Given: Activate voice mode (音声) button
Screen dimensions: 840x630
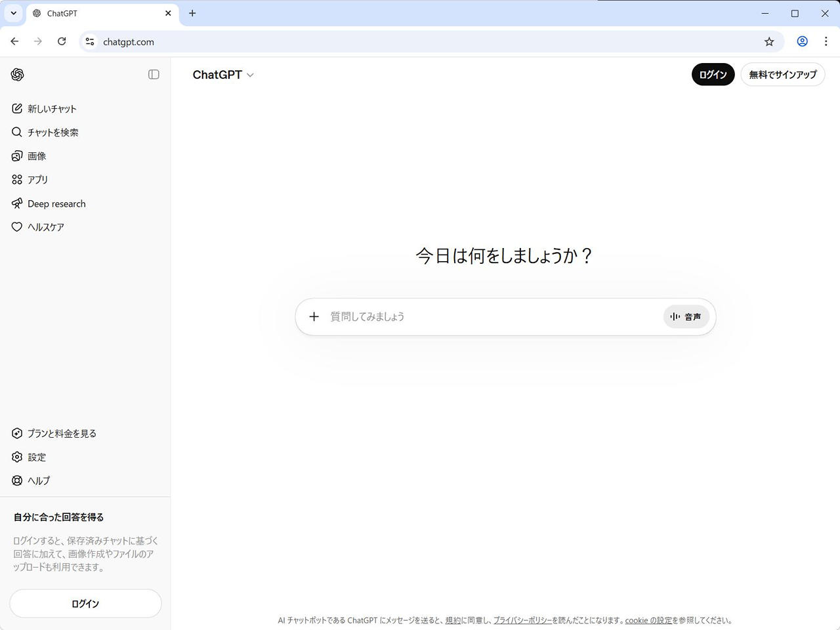Looking at the screenshot, I should coord(686,317).
